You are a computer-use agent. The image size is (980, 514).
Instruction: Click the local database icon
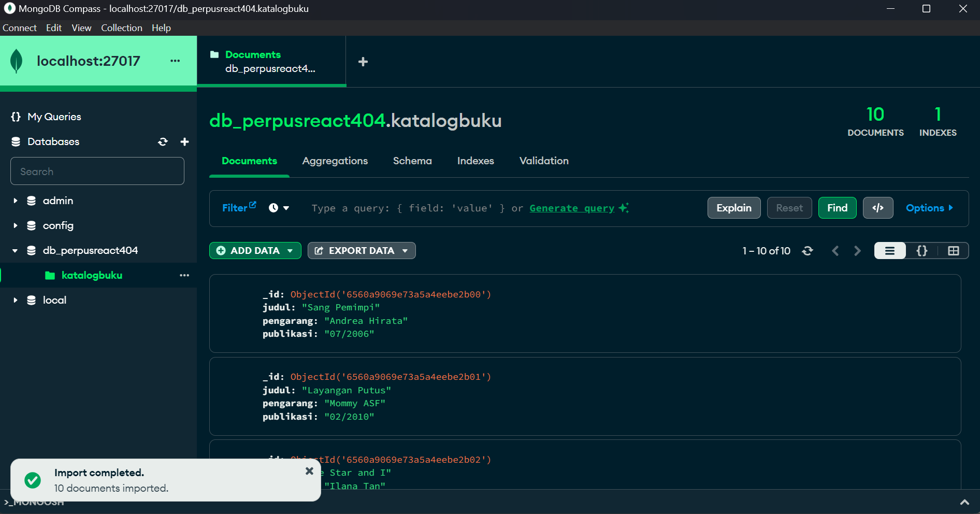[x=32, y=300]
